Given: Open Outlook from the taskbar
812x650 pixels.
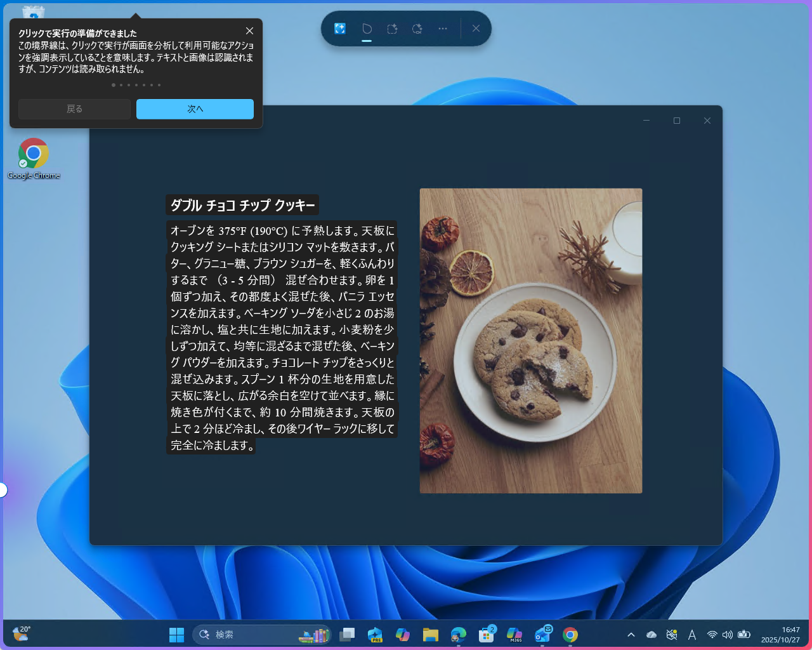Looking at the screenshot, I should tap(542, 635).
